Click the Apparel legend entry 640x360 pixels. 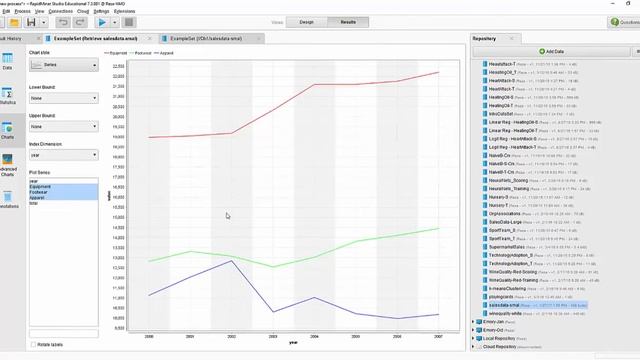164,53
